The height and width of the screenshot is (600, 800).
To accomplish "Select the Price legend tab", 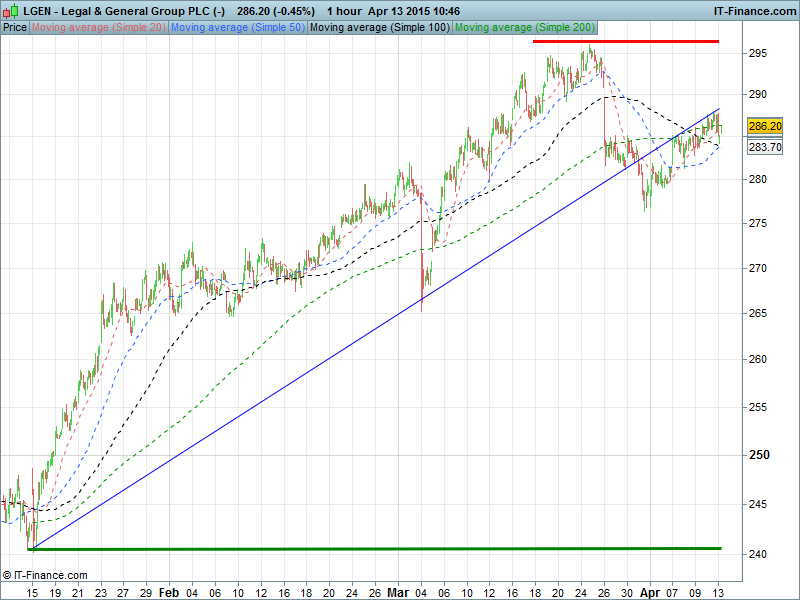I will tap(15, 27).
